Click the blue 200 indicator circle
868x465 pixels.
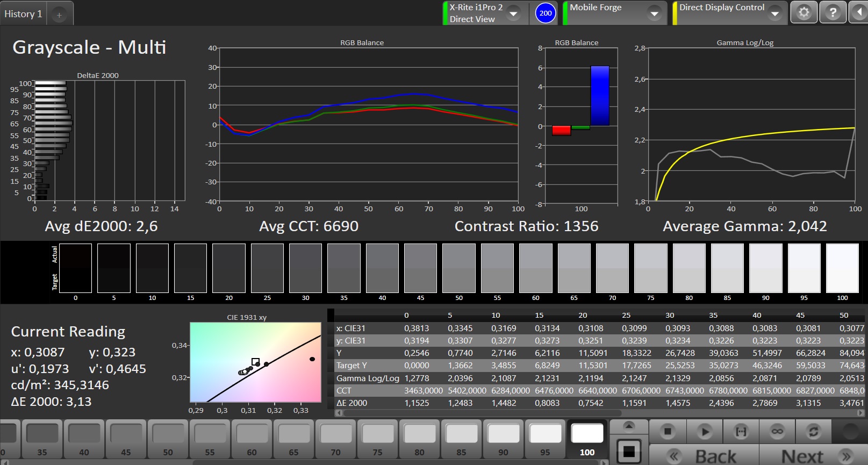pos(546,13)
